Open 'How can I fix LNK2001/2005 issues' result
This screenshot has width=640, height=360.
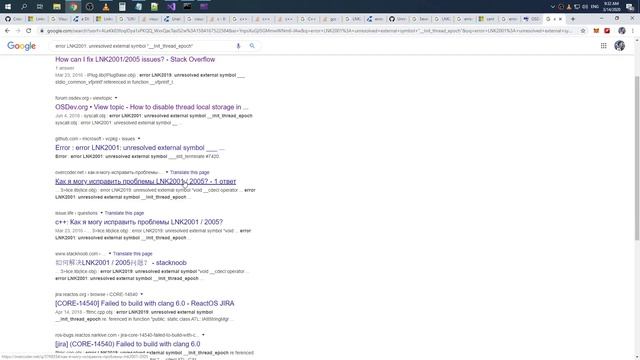coord(135,60)
